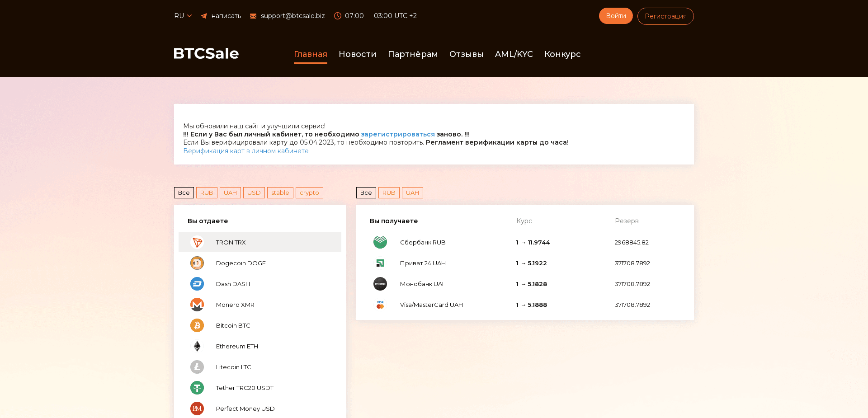Click the Сбербанк RUB green icon
Image resolution: width=868 pixels, height=418 pixels.
pyautogui.click(x=380, y=242)
